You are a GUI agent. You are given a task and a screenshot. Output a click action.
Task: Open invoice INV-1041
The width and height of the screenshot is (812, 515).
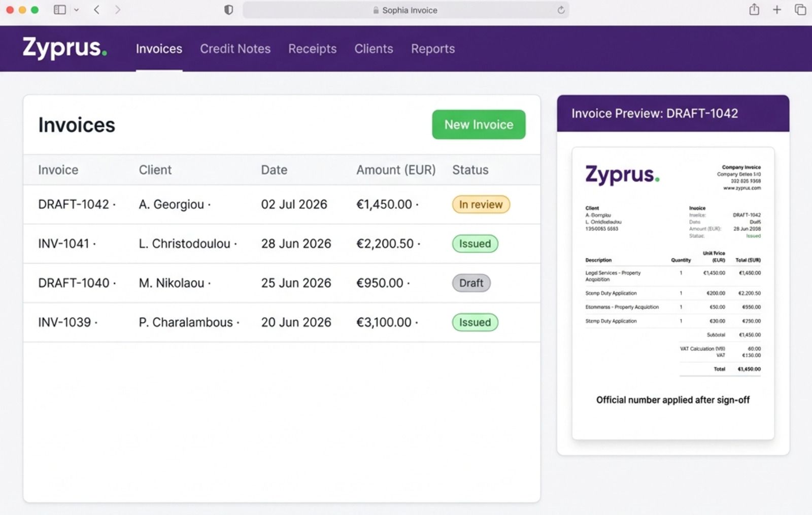pos(64,244)
